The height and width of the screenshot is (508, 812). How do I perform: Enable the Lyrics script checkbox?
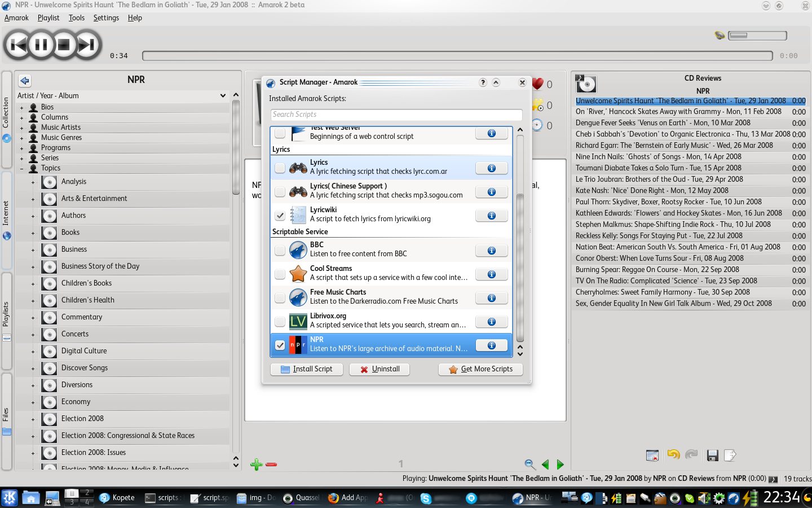point(280,168)
